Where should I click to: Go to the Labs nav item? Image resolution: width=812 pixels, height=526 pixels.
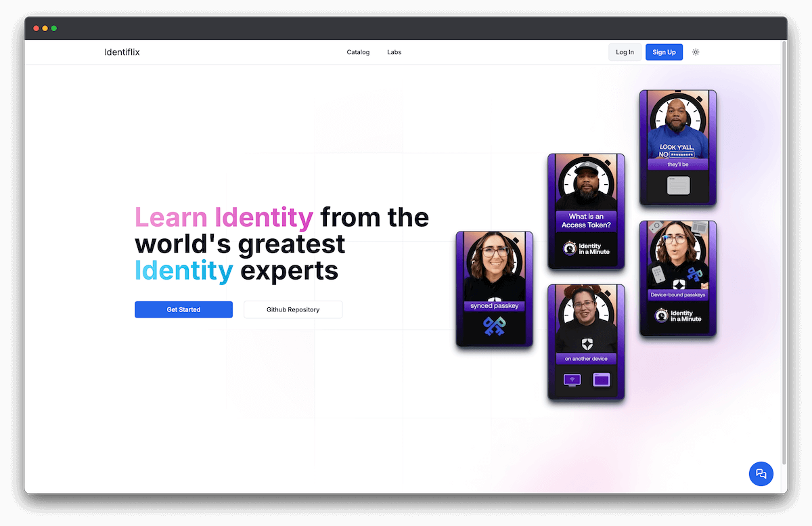(x=394, y=52)
